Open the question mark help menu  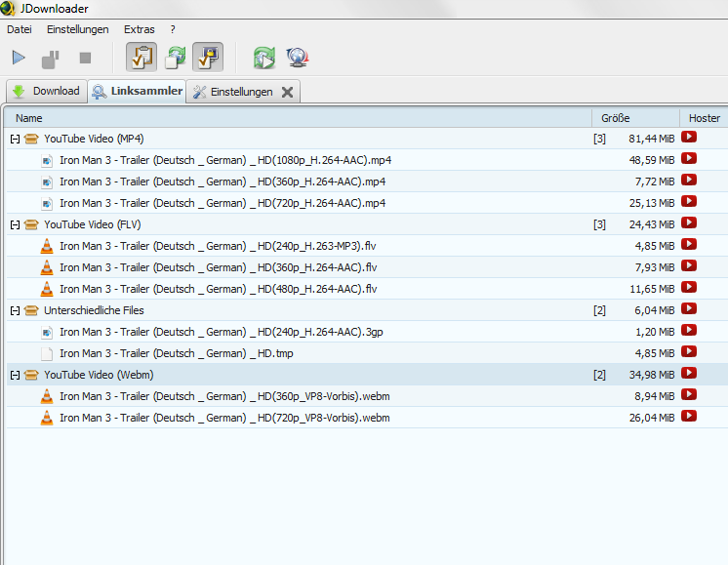[173, 29]
